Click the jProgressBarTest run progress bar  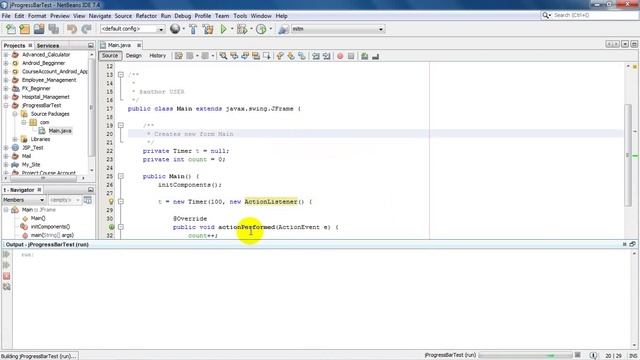[525, 356]
